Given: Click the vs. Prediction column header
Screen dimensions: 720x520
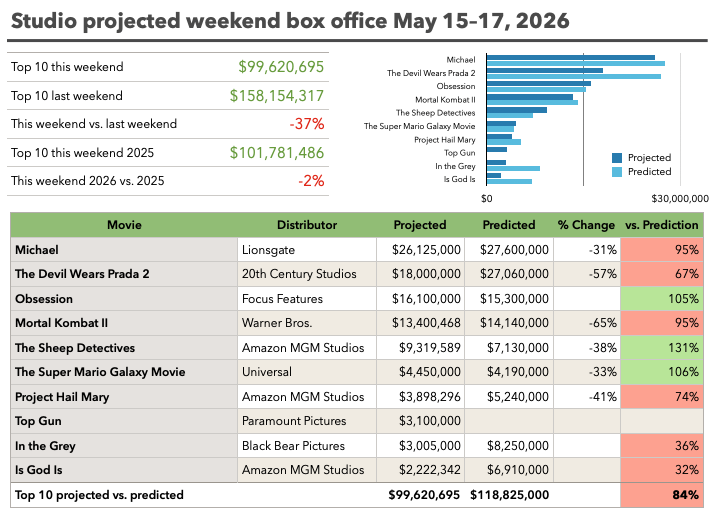Looking at the screenshot, I should (662, 225).
